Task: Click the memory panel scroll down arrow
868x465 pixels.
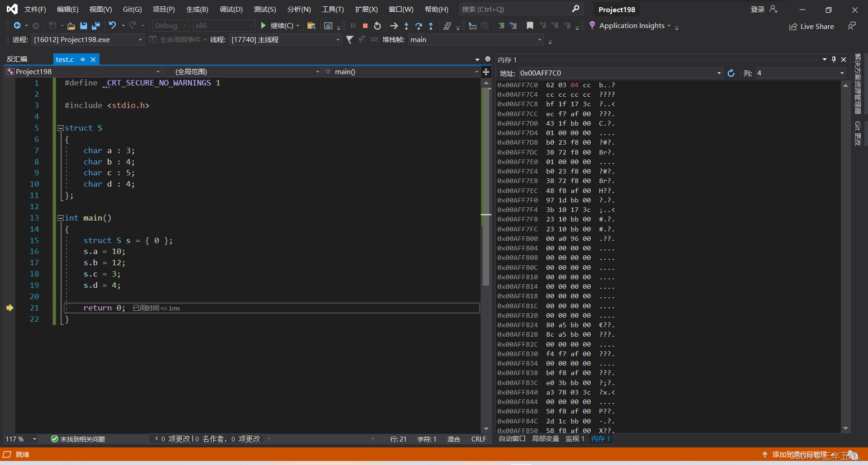Action: 845,428
